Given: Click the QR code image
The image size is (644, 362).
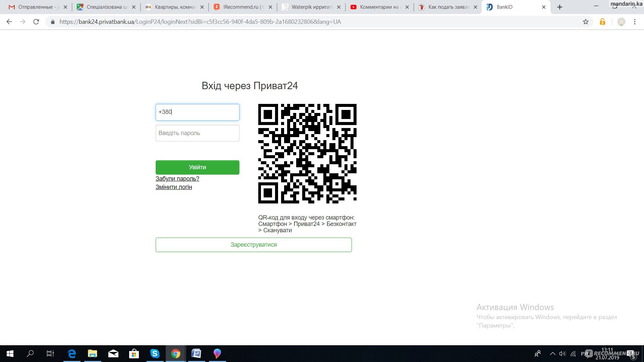Looking at the screenshot, I should point(307,154).
